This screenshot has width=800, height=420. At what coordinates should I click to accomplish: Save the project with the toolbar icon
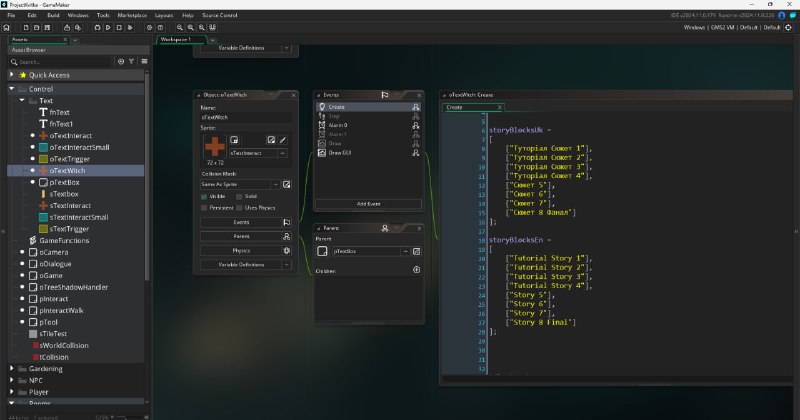47,28
